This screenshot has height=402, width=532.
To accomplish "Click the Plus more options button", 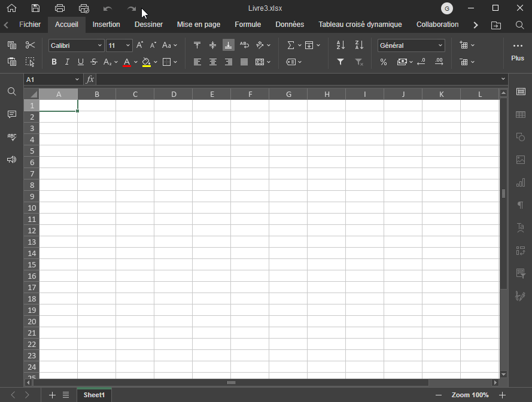I will coord(518,51).
